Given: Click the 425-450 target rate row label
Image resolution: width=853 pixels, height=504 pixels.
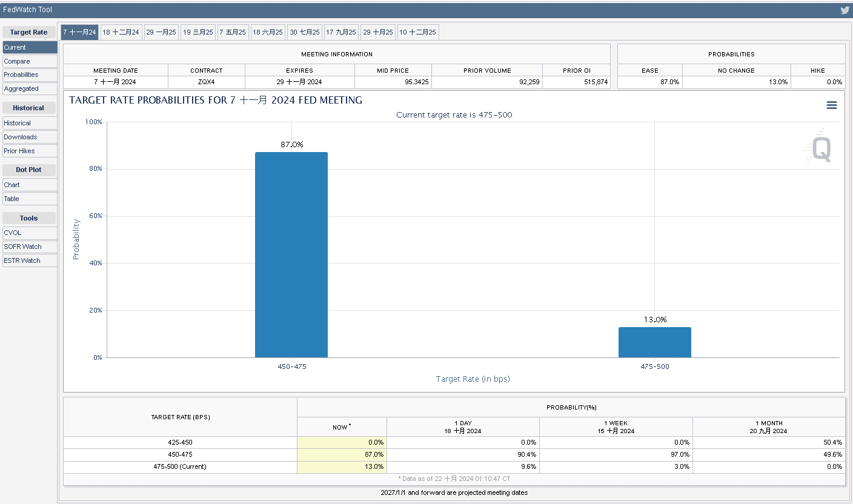Looking at the screenshot, I should click(181, 442).
